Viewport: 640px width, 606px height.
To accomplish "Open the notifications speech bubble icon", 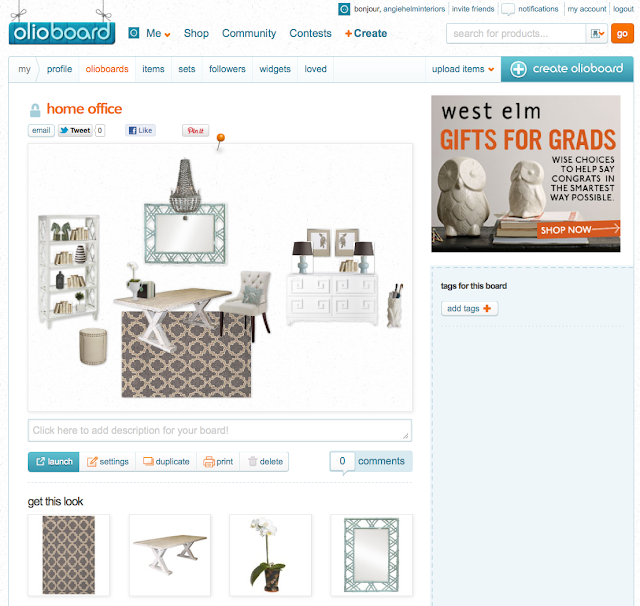I will [508, 9].
